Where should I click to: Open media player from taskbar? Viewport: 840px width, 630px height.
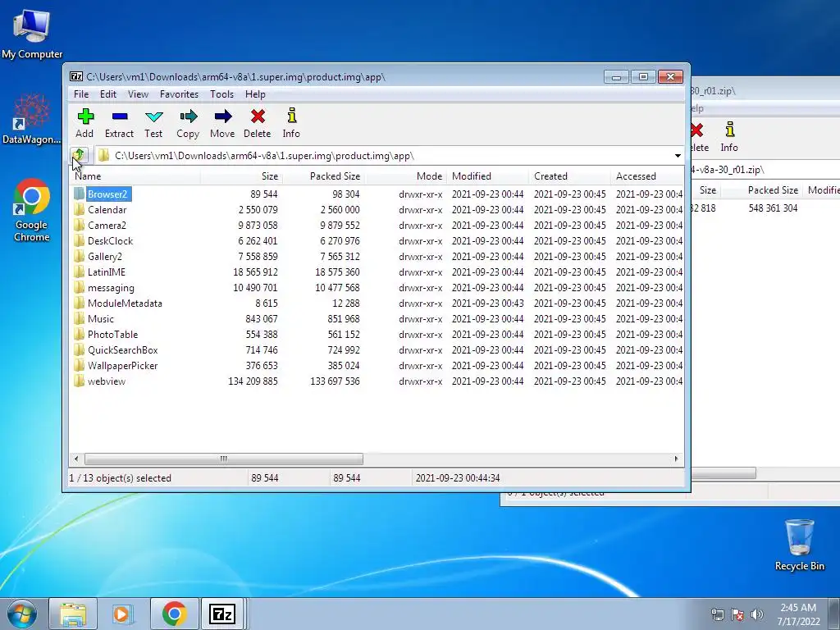123,614
